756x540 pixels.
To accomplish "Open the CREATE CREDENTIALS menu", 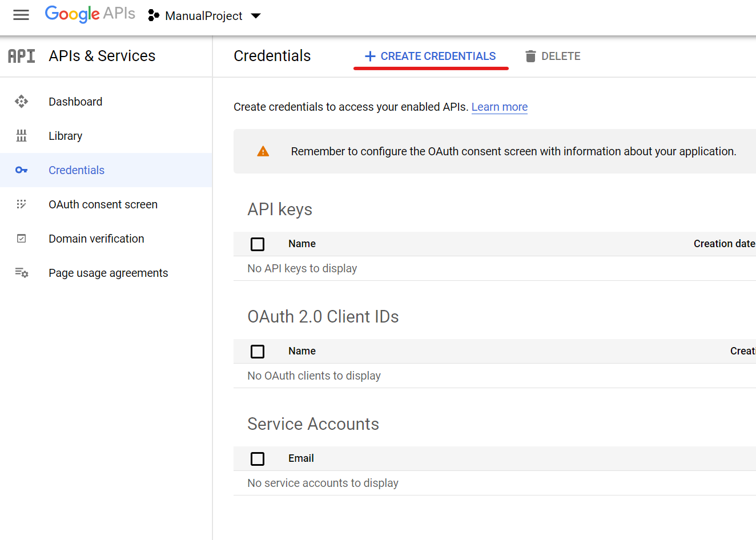I will pos(431,56).
